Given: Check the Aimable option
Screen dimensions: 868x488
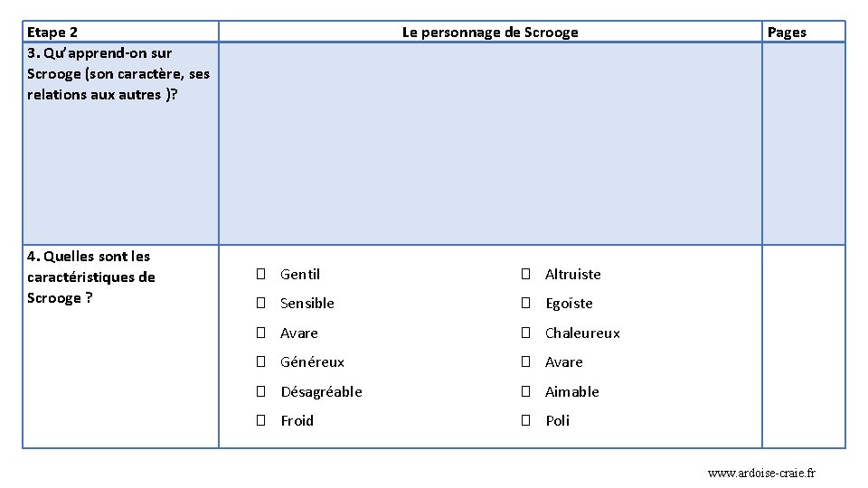Looking at the screenshot, I should (524, 391).
